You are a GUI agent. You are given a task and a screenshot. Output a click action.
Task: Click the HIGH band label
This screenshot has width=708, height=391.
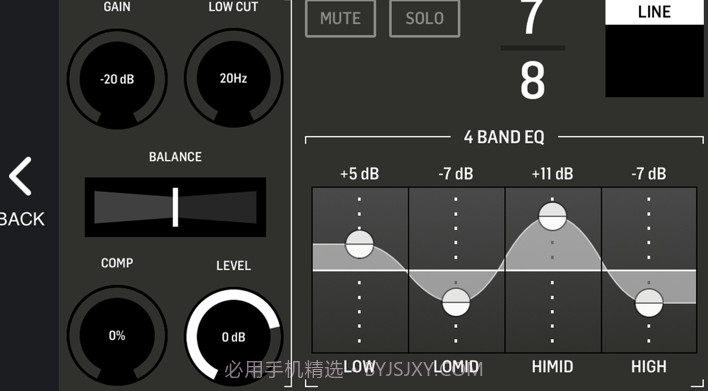[x=649, y=367]
